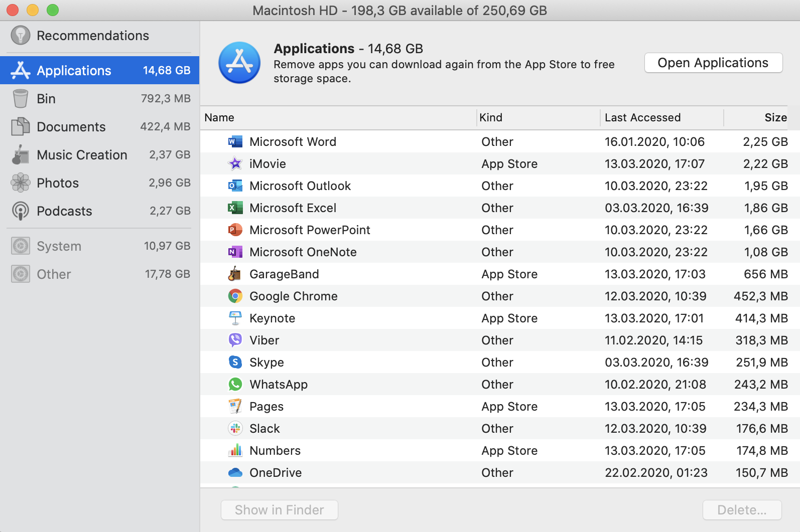Viewport: 800px width, 532px height.
Task: Select Applications category in sidebar
Action: tap(99, 70)
